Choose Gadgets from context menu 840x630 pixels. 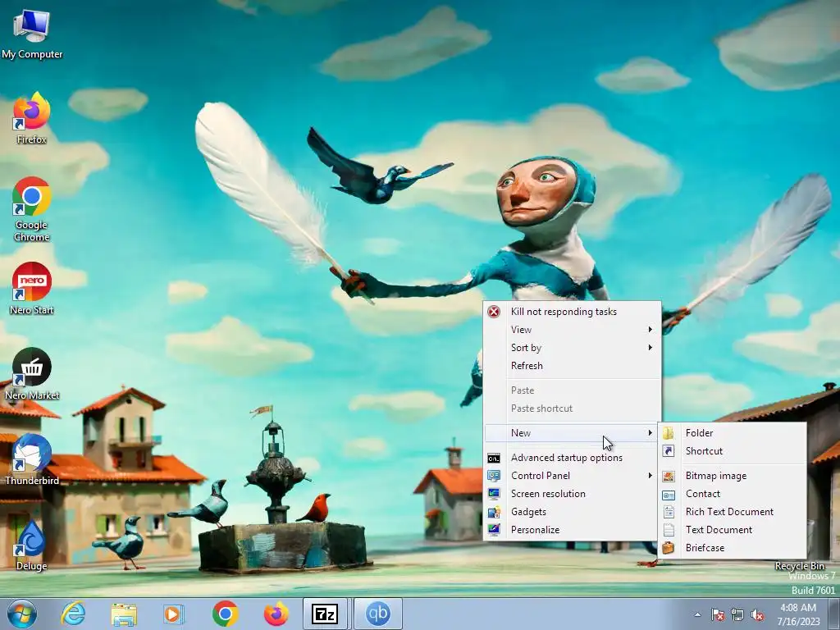point(572,512)
